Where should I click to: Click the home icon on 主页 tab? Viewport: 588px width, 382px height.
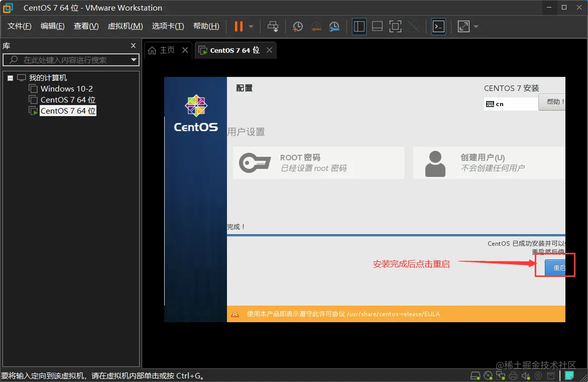coord(152,50)
